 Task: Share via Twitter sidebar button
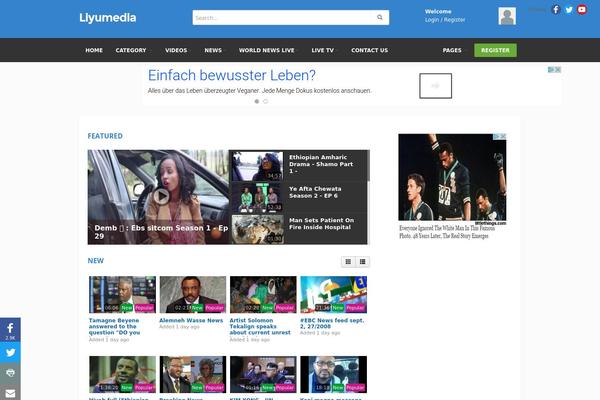point(10,352)
